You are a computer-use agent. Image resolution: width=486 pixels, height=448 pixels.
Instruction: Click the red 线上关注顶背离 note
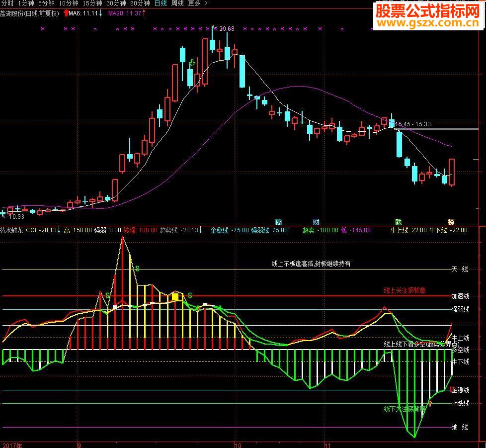405,290
